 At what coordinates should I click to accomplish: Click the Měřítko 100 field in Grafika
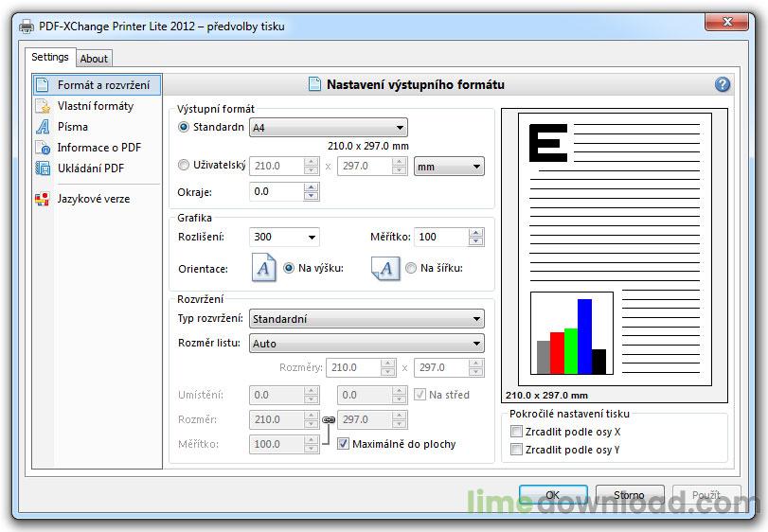click(x=441, y=237)
